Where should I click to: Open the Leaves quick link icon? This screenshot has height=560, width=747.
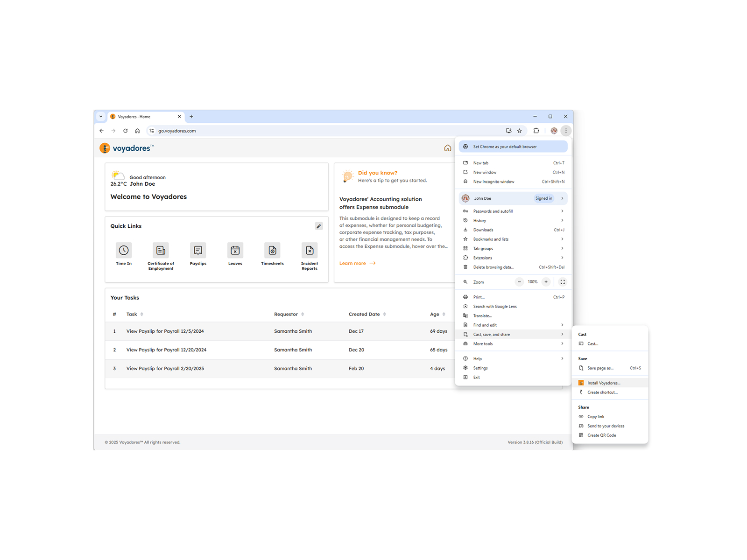(x=235, y=250)
